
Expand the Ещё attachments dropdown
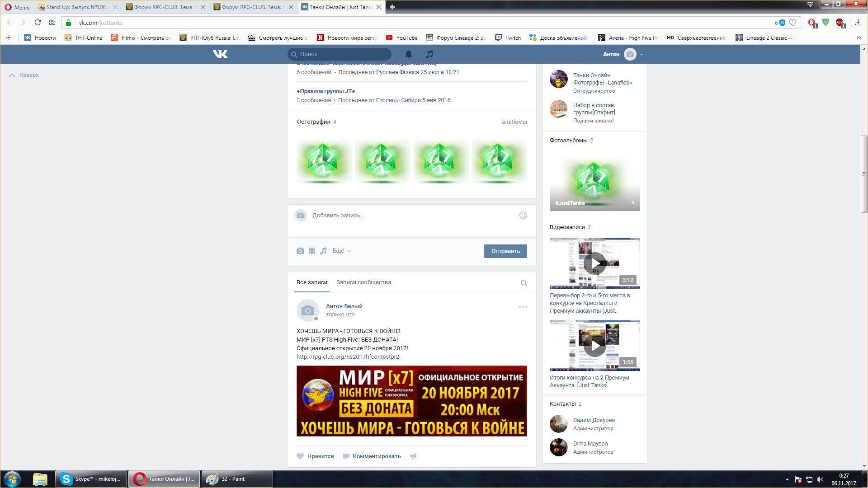pos(341,251)
